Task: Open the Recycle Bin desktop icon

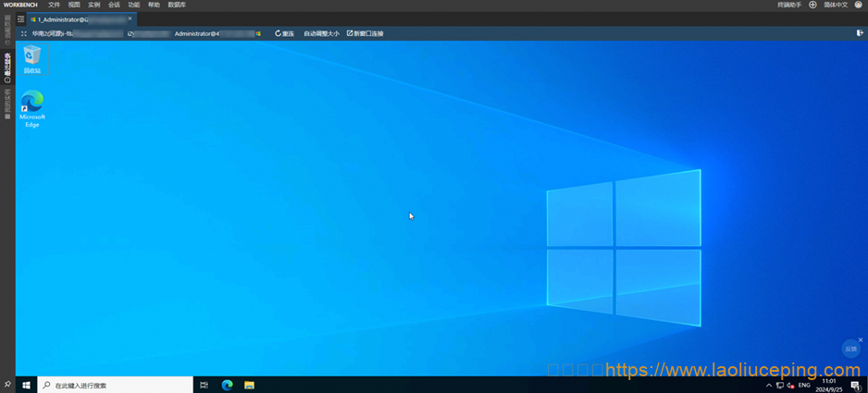Action: click(32, 59)
